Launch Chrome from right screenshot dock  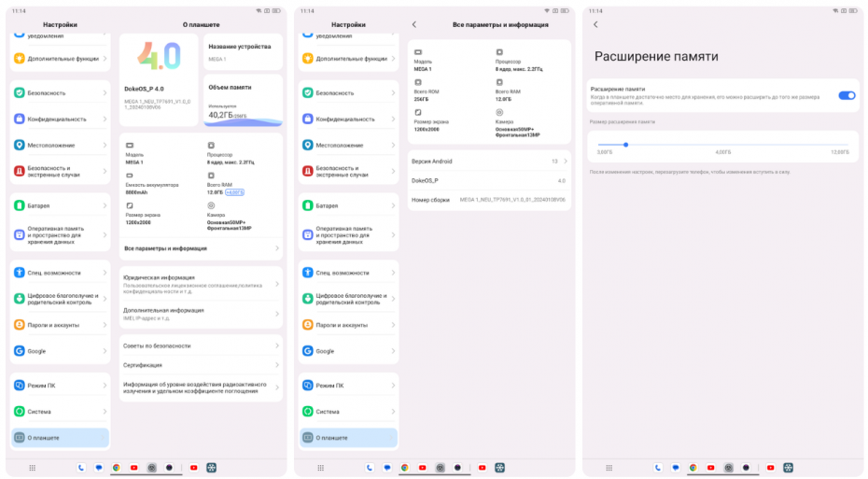pyautogui.click(x=693, y=468)
